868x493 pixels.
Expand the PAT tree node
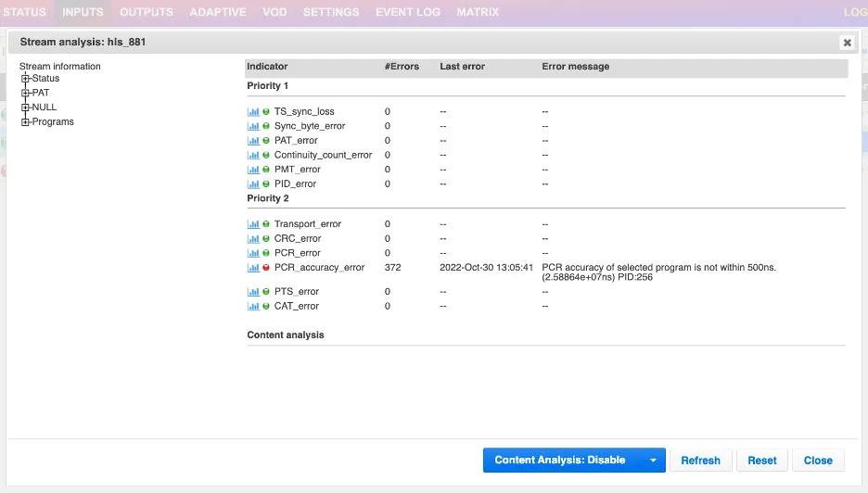click(25, 93)
